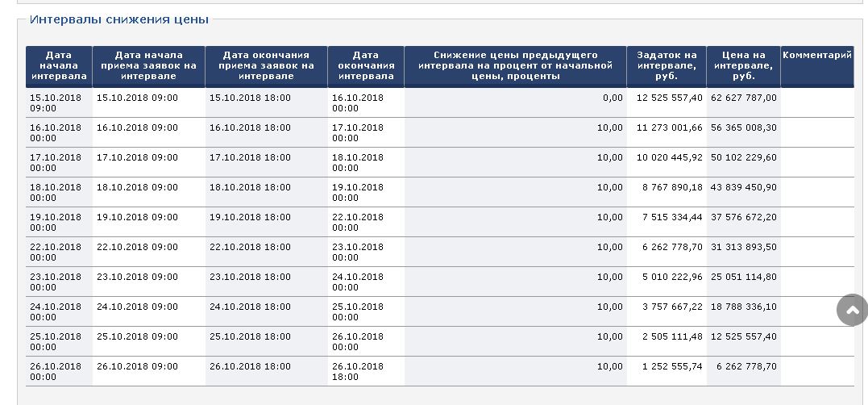Click the 'Цена на интервале' column header
This screenshot has width=868, height=405.
pos(743,66)
